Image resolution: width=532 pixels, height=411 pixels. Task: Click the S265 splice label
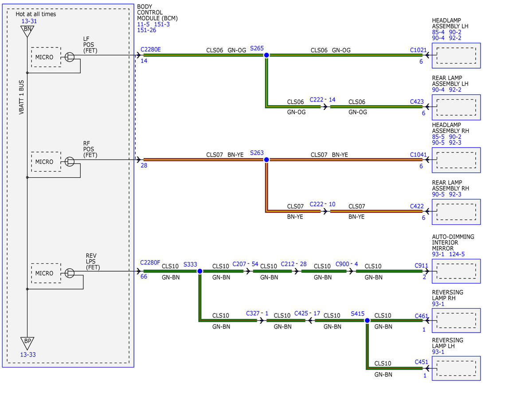[257, 48]
